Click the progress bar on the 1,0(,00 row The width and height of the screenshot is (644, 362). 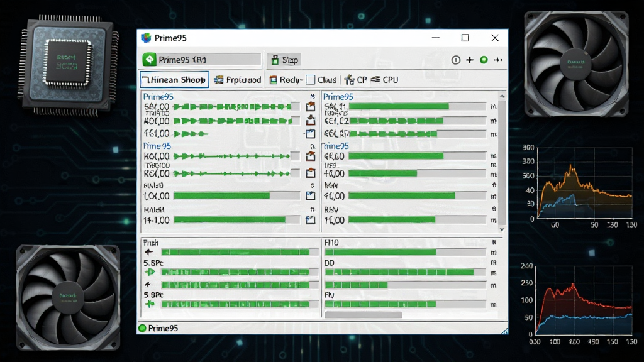point(236,196)
